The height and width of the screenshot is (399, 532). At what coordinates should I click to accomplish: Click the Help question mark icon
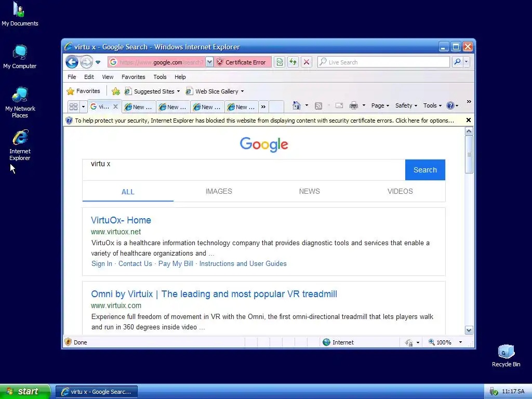450,105
